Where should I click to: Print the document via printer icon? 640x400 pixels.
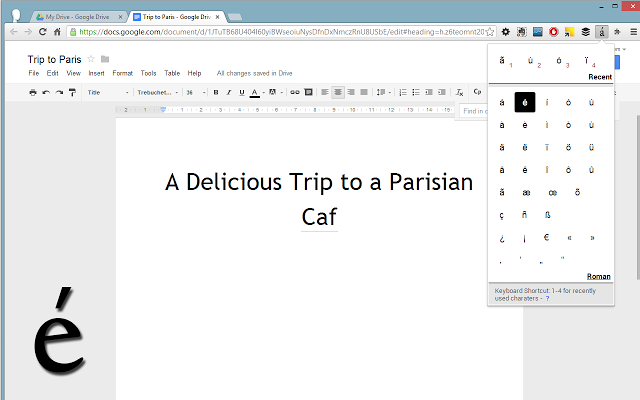tap(33, 92)
